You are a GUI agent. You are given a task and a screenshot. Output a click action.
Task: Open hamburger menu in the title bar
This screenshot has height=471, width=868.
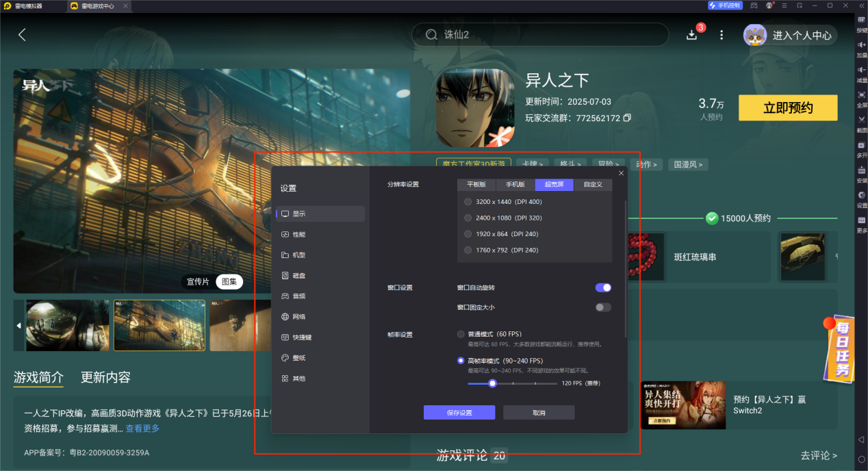[784, 5]
